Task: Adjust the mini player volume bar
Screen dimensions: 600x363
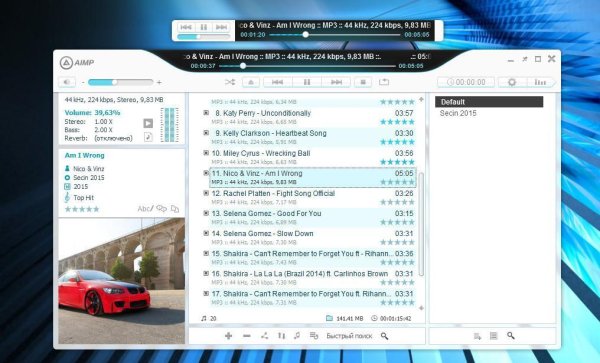Action: point(204,37)
